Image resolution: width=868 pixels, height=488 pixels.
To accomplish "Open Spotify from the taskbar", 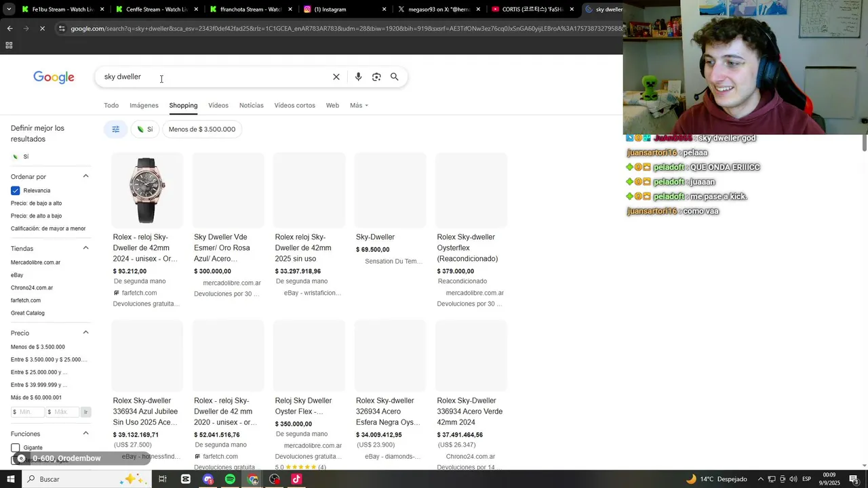I will pos(230,479).
